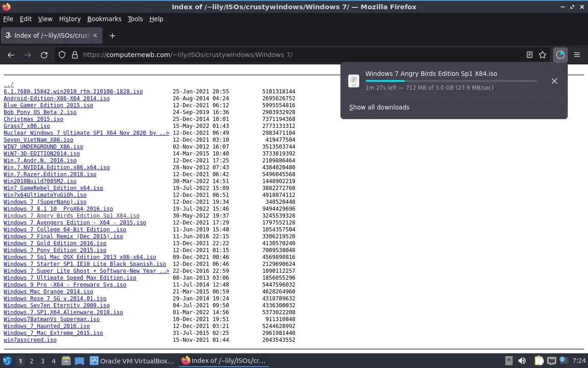
Task: Open the wired network tray icon
Action: (552, 361)
